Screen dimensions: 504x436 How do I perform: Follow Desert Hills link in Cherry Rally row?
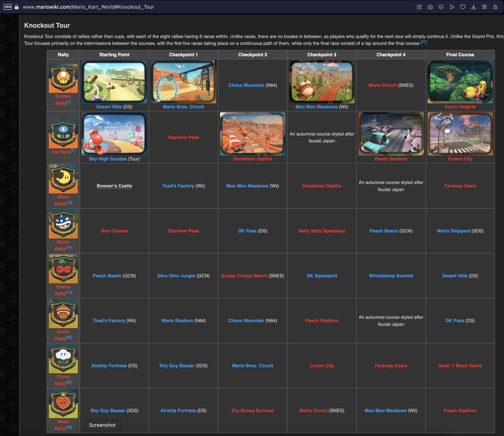455,276
